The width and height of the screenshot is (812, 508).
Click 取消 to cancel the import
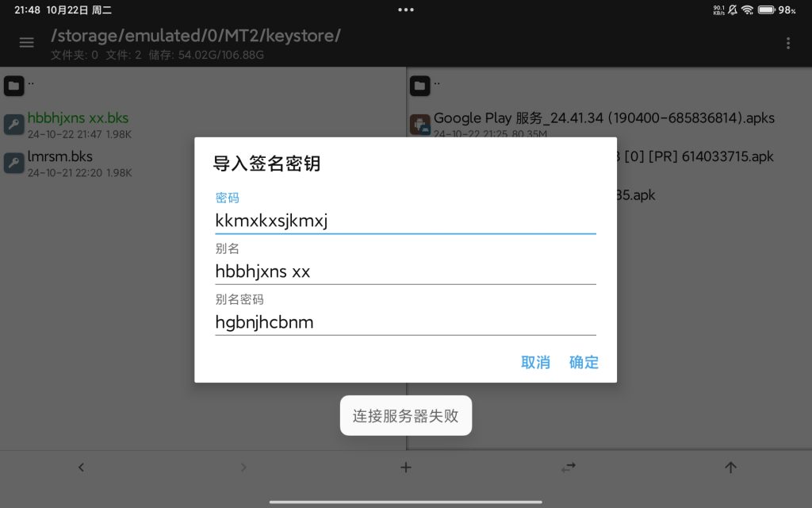[x=535, y=362]
